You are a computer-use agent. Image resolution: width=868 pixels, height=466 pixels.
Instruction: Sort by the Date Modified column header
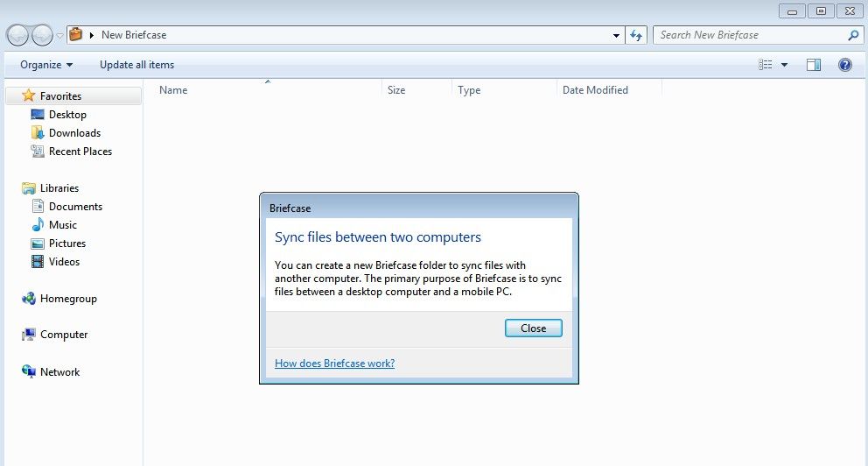(595, 90)
